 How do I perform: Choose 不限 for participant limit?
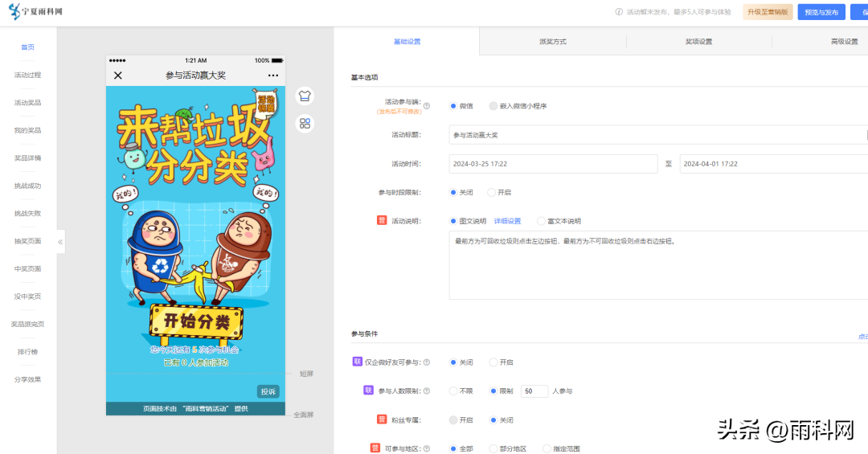(453, 391)
